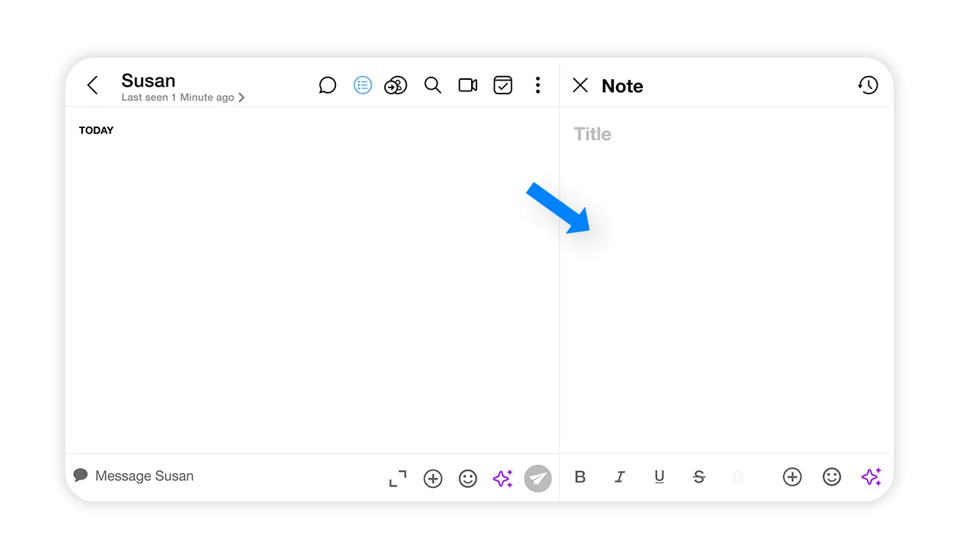This screenshot has width=959, height=560.
Task: Go back using the back arrow
Action: coord(93,85)
